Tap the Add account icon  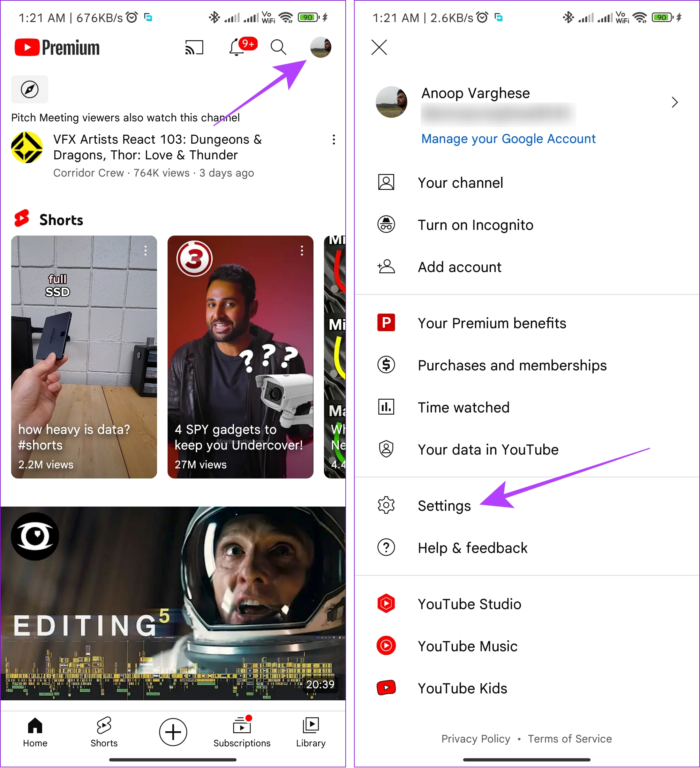[386, 266]
